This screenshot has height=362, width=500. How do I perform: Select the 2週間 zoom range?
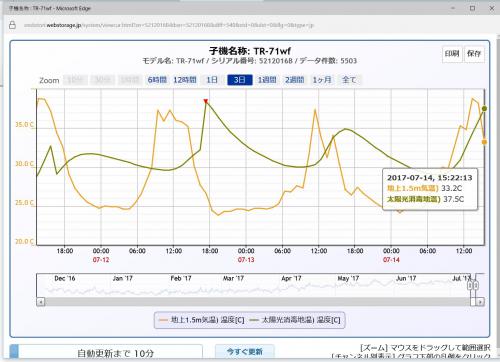294,80
